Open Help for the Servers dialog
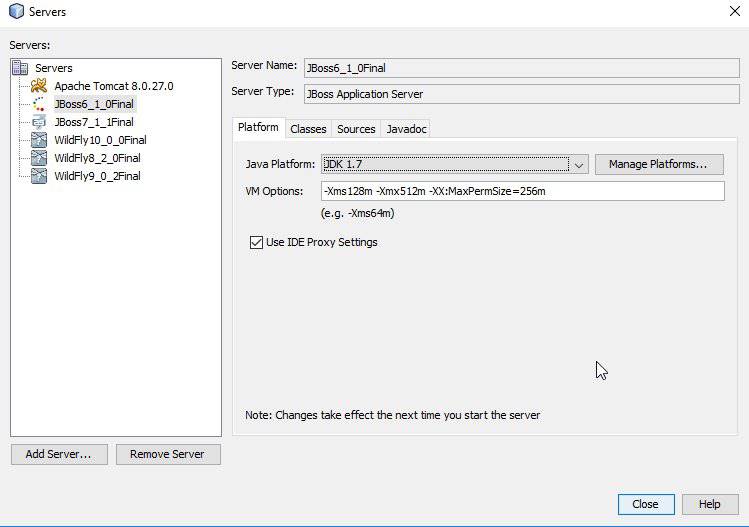The image size is (749, 527). [x=710, y=505]
